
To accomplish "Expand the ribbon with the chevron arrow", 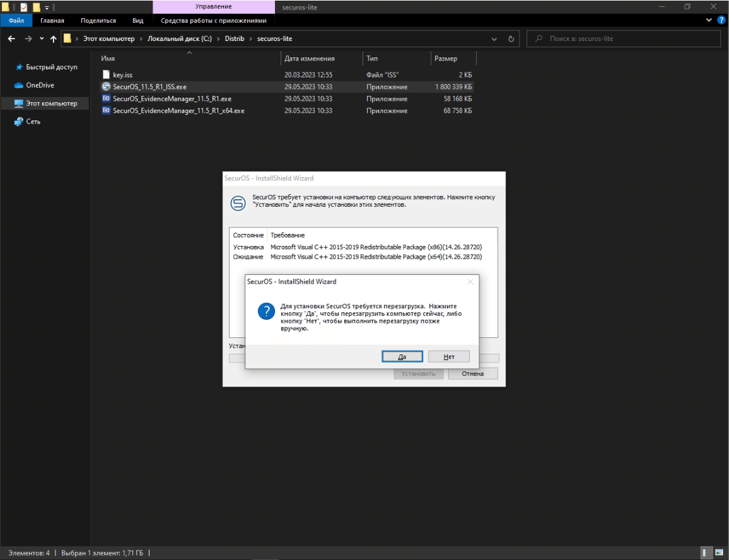I will [x=709, y=20].
